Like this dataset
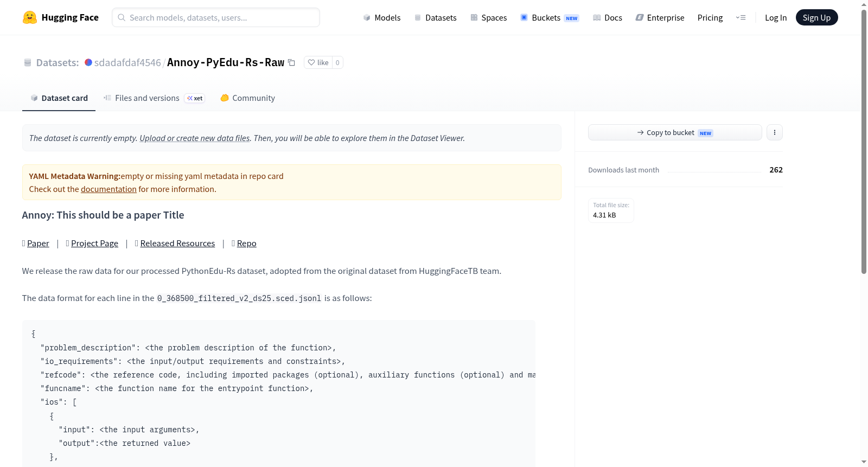 point(318,62)
